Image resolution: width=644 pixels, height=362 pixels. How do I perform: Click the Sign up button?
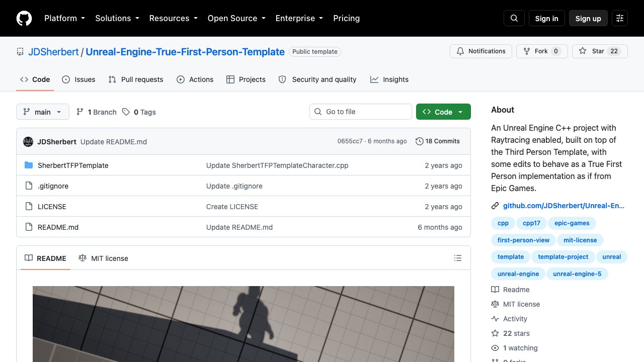point(588,18)
